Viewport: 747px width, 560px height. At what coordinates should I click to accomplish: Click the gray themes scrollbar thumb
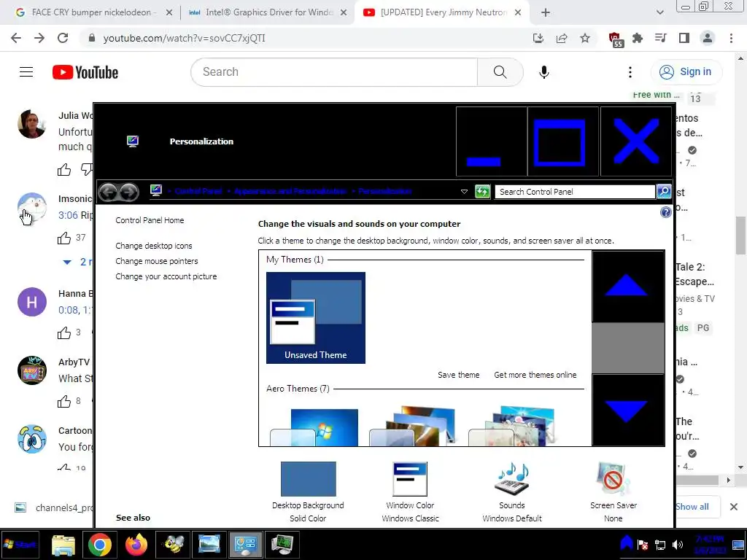pos(628,348)
